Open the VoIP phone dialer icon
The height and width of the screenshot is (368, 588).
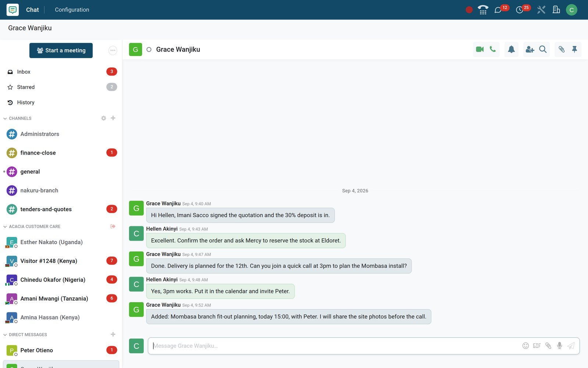point(483,10)
